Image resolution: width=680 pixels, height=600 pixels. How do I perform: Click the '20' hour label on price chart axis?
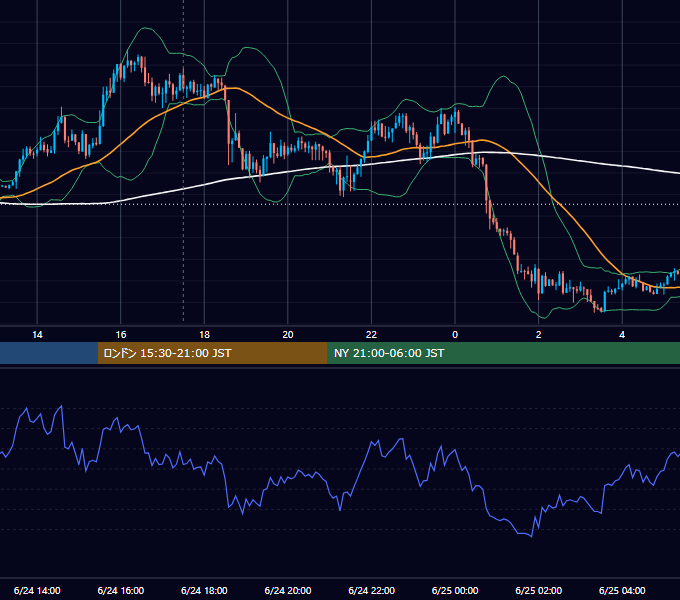288,335
